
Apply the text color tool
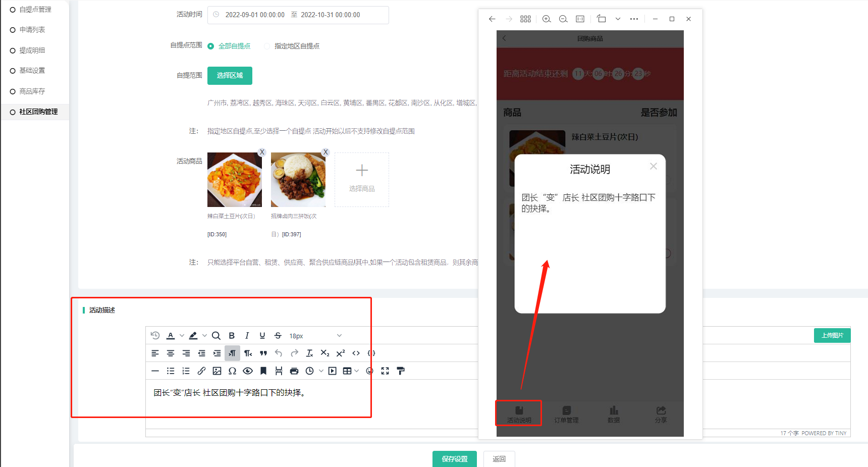[x=171, y=336]
